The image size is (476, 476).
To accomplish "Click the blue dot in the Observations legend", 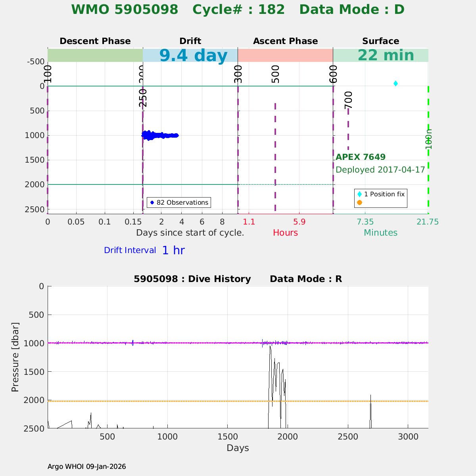I will tap(152, 203).
